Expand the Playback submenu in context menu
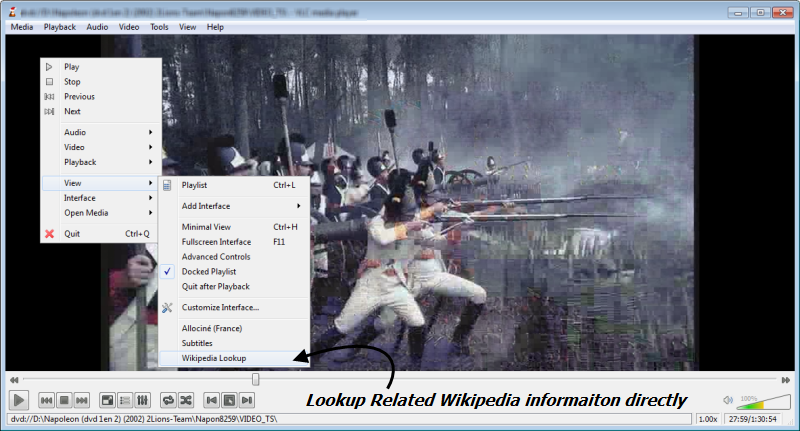This screenshot has height=431, width=800. point(101,162)
